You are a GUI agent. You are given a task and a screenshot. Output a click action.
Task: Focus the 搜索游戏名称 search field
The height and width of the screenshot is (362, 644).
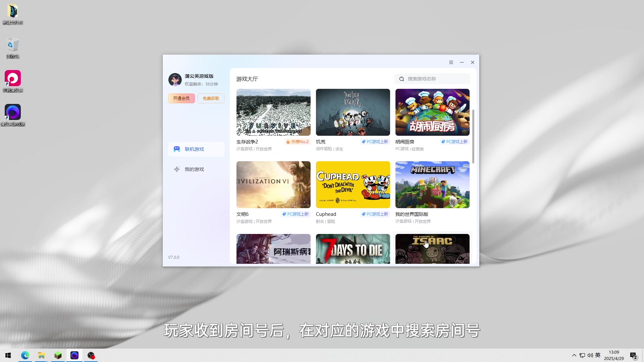[x=432, y=79]
